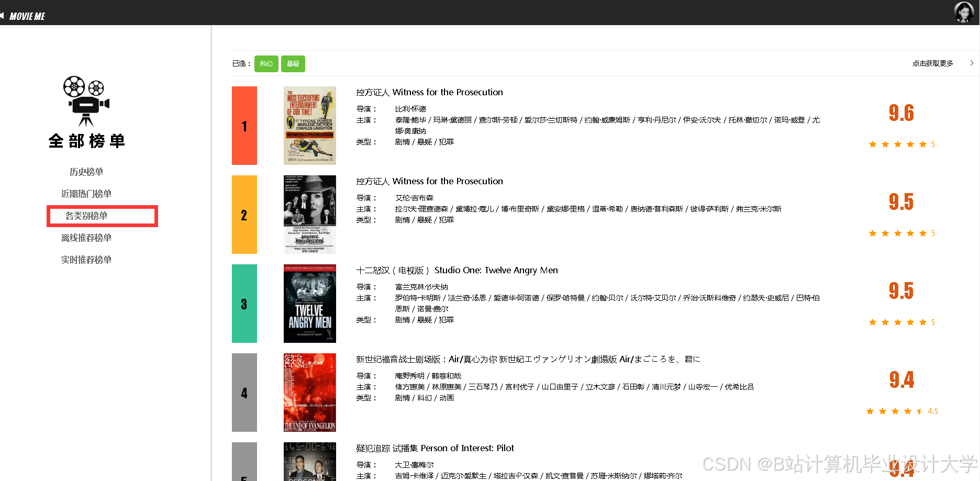Click star rating of rank 1 movie
Screen dimensions: 980x481
(x=901, y=144)
